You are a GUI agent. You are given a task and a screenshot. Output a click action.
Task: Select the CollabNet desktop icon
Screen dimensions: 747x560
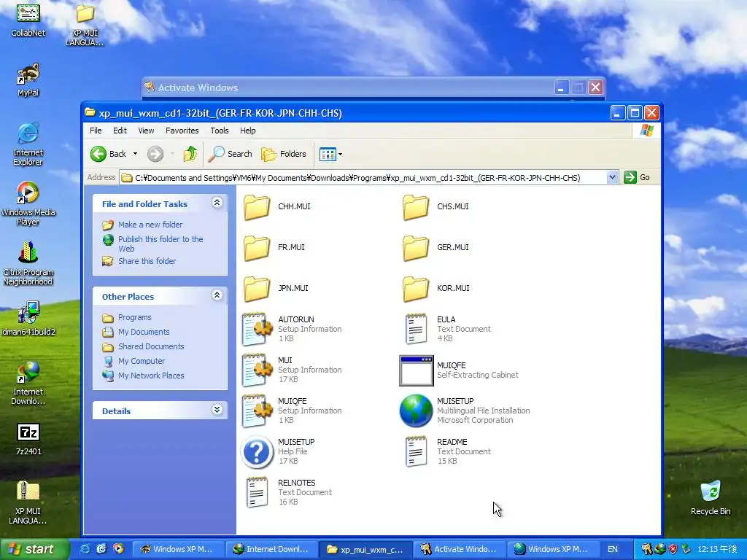pos(28,20)
